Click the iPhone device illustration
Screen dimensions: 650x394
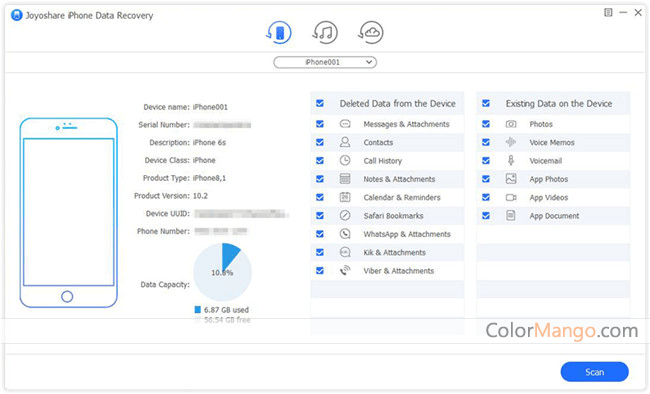(x=69, y=213)
